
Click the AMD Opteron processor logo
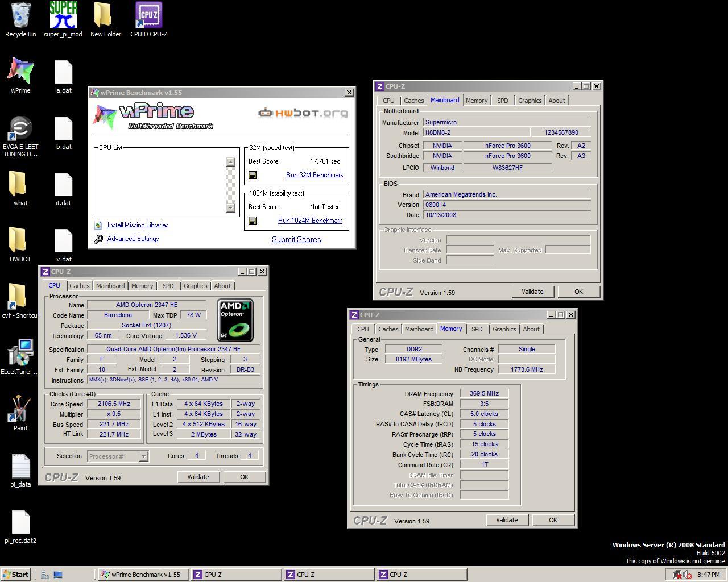pyautogui.click(x=235, y=321)
